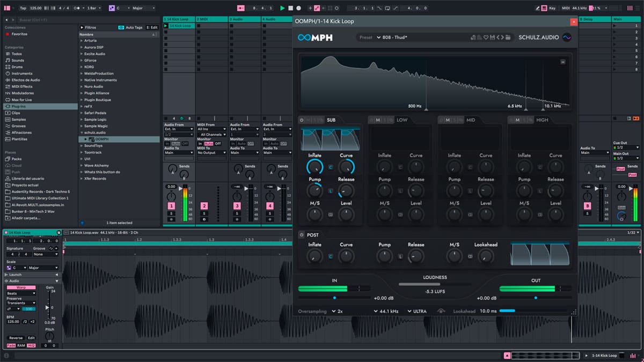Screen dimensions: 644x362
Task: Double the clip BPM with the ×2 button
Action: [x=32, y=321]
